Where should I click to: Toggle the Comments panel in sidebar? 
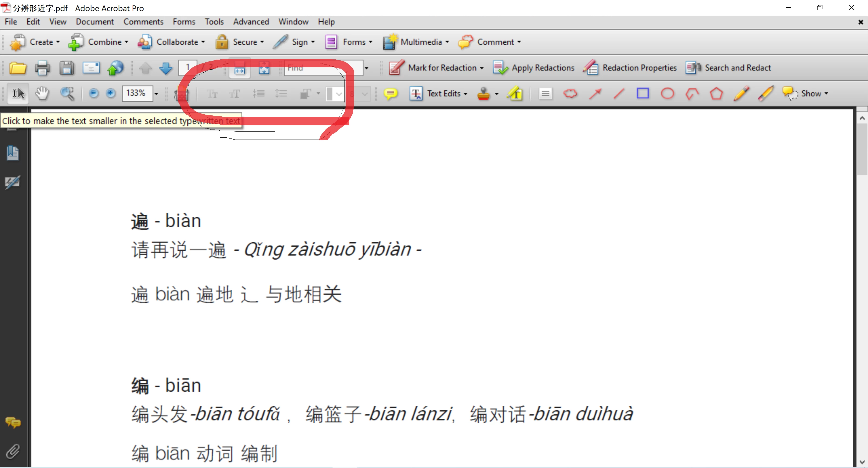click(13, 422)
